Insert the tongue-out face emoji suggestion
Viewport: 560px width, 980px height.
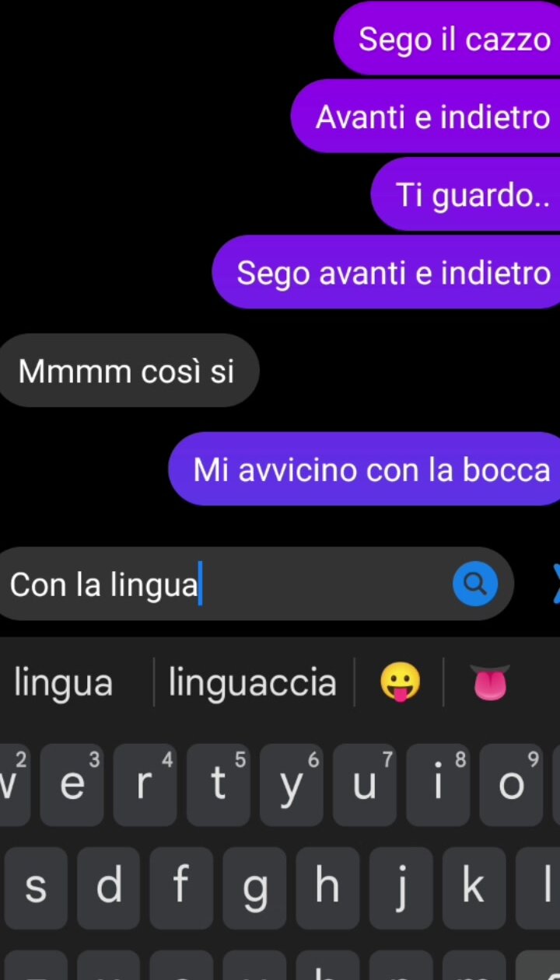pos(400,683)
